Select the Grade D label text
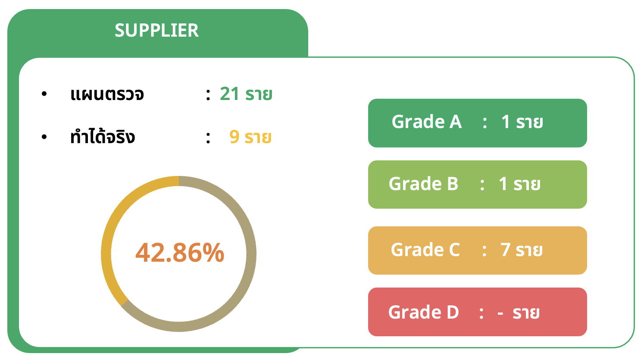 click(x=423, y=313)
